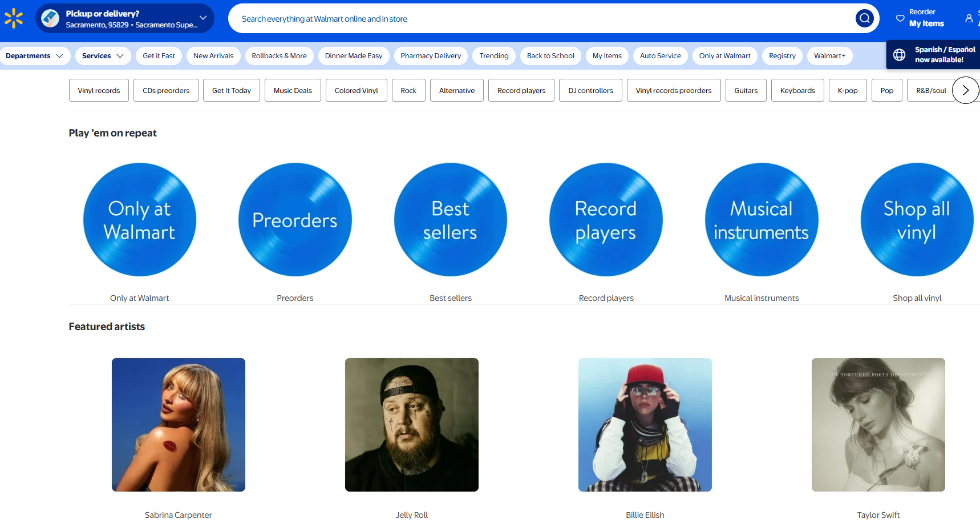The height and width of the screenshot is (523, 980).
Task: Open Billie Eilish artist thumbnail
Action: coord(645,425)
